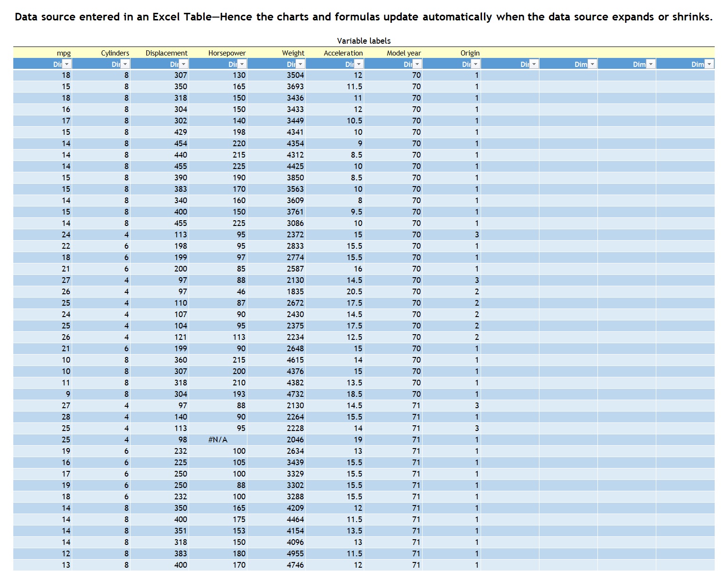Image resolution: width=728 pixels, height=571 pixels.
Task: Select the weight cell 2046
Action: (x=276, y=440)
